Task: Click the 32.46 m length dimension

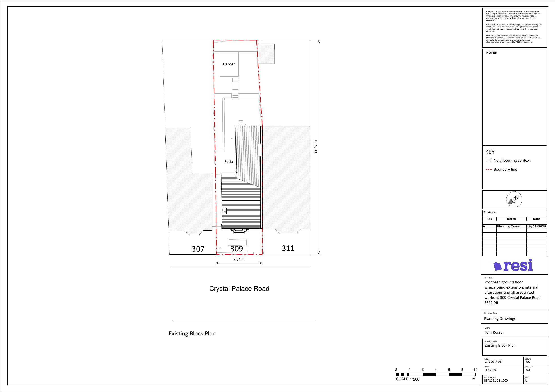Action: tap(316, 147)
